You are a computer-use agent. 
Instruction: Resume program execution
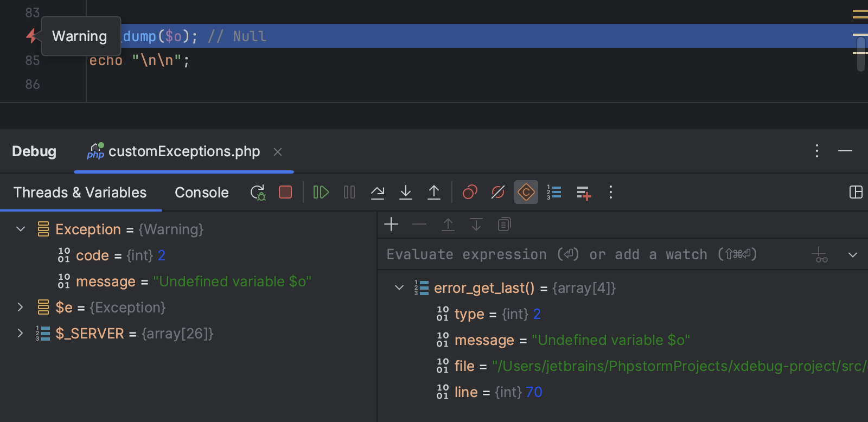point(321,193)
